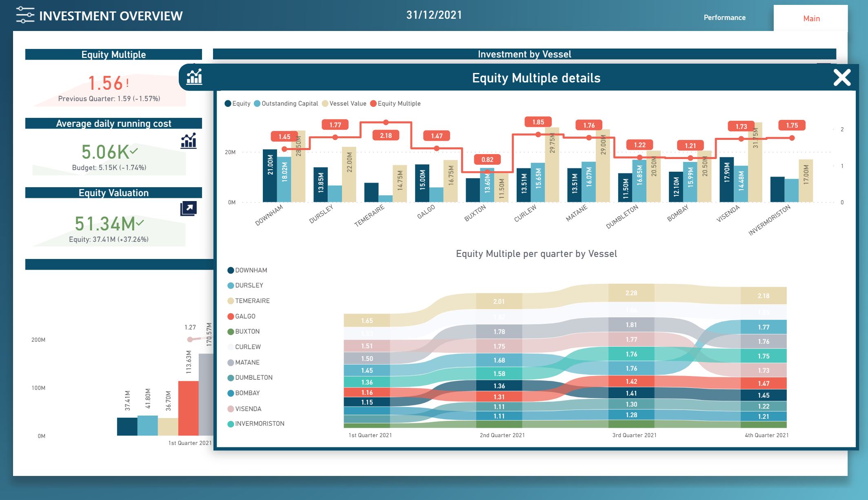
Task: Click the 4th Quarter 2021 axis label
Action: pos(766,435)
